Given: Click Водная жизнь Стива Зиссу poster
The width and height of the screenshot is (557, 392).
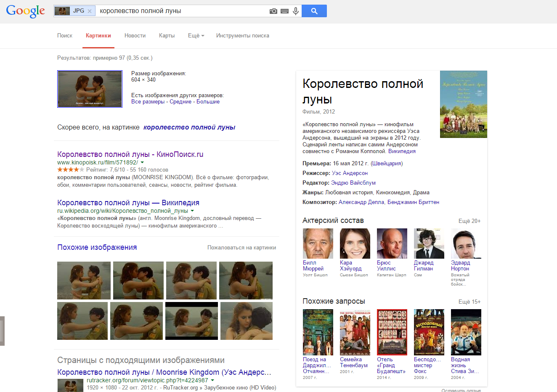Looking at the screenshot, I should coord(466,332).
